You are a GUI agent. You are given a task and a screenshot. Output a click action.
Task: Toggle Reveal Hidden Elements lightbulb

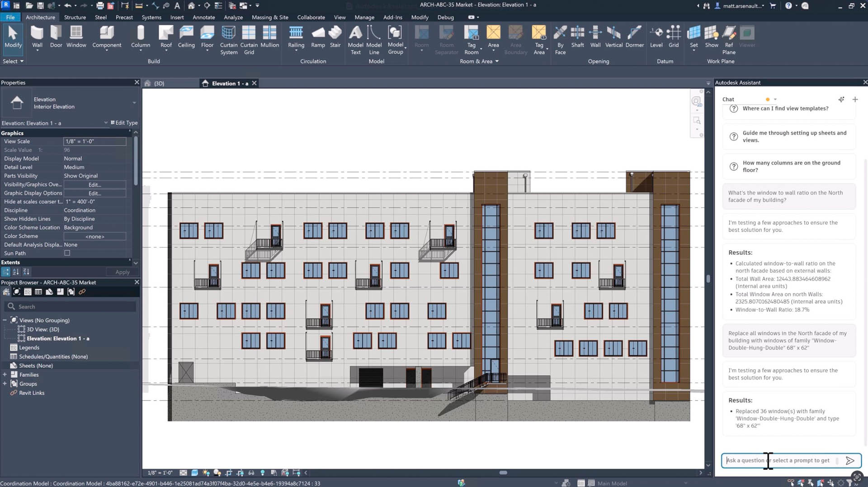tap(263, 473)
